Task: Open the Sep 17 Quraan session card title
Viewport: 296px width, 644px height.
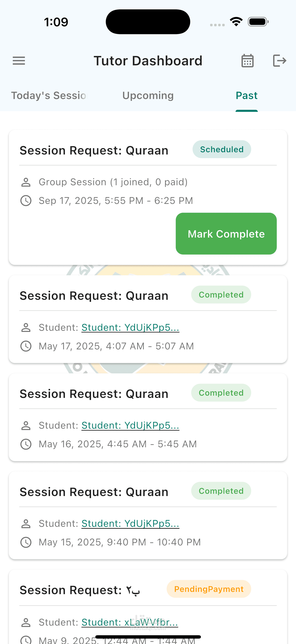Action: (x=94, y=150)
